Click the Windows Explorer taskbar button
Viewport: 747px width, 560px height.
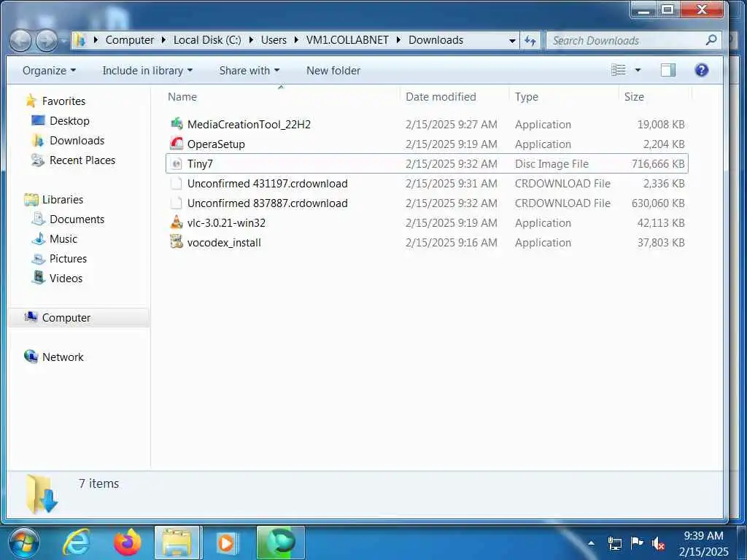pyautogui.click(x=177, y=542)
